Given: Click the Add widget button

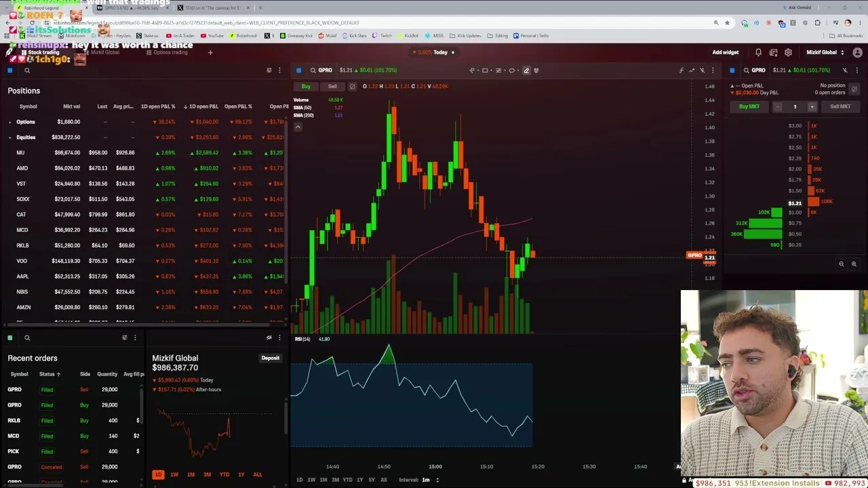Looking at the screenshot, I should pyautogui.click(x=726, y=52).
